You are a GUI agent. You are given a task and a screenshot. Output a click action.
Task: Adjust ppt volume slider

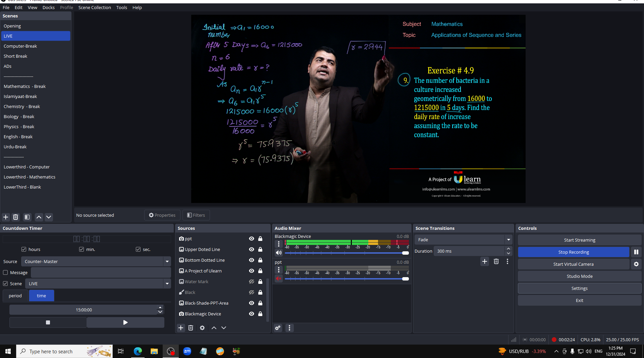point(346,279)
